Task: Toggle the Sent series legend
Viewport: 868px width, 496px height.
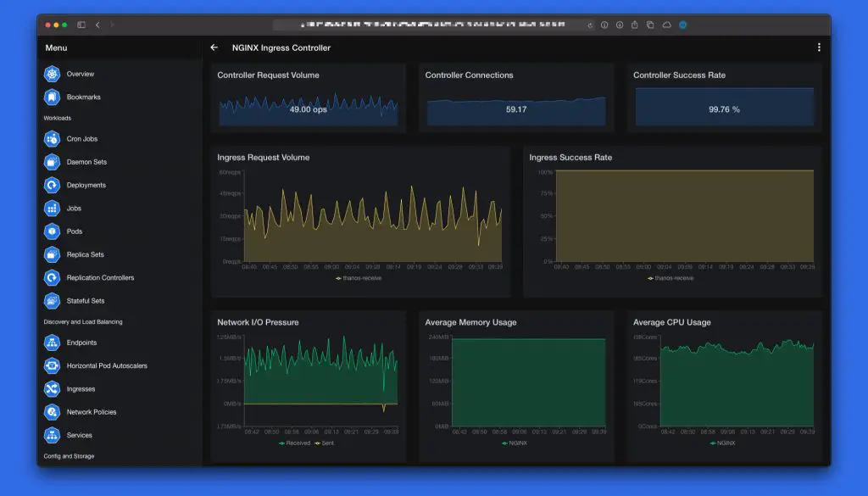Action: point(325,443)
